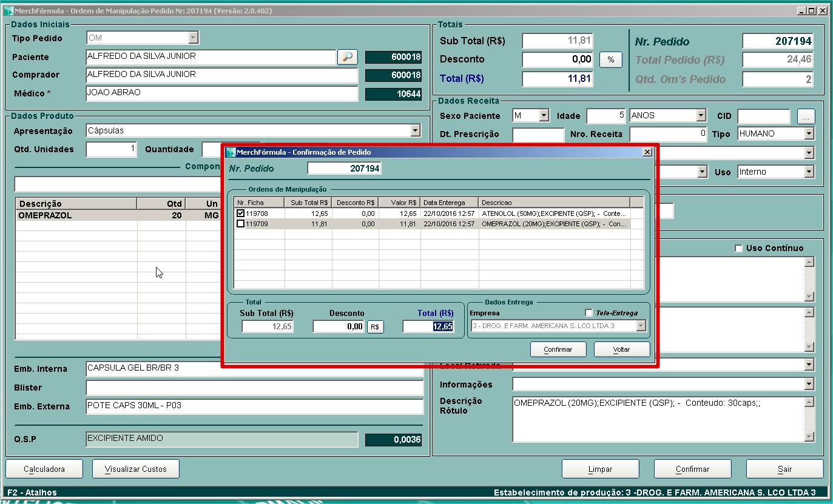Open the Calculadora button

pos(44,469)
